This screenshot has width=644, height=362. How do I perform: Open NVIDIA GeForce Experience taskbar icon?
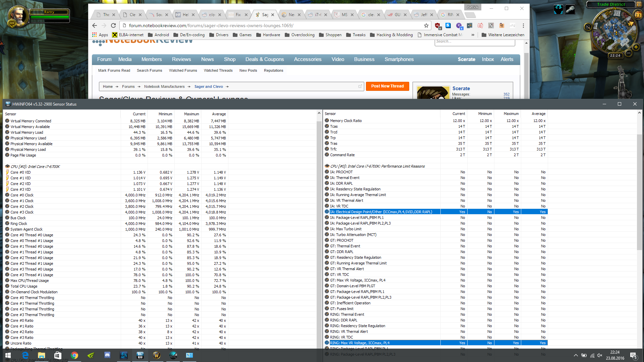point(91,355)
